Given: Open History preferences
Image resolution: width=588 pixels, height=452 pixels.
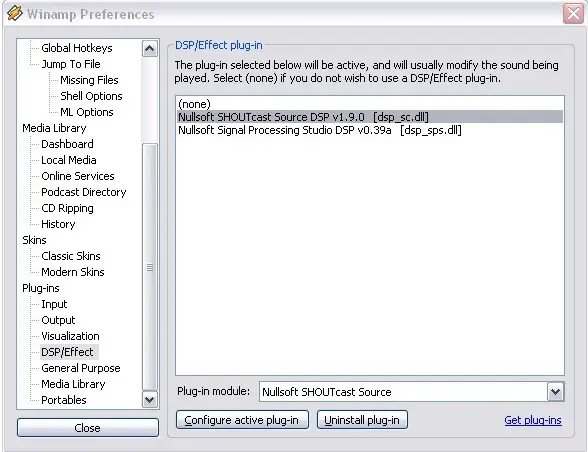Looking at the screenshot, I should tap(58, 224).
